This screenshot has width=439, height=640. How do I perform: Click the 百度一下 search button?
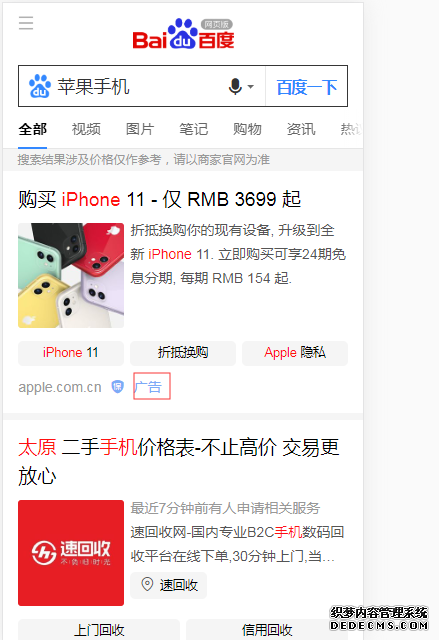[x=307, y=87]
